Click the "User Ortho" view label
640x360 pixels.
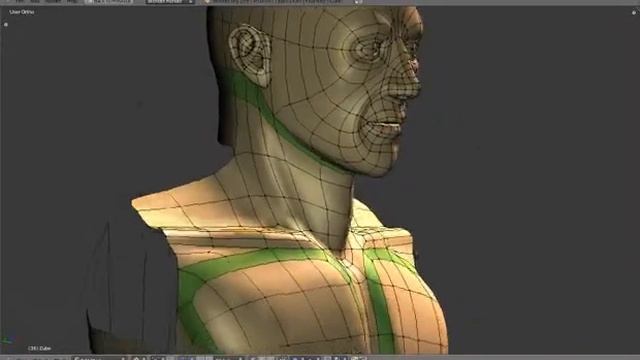[22, 12]
